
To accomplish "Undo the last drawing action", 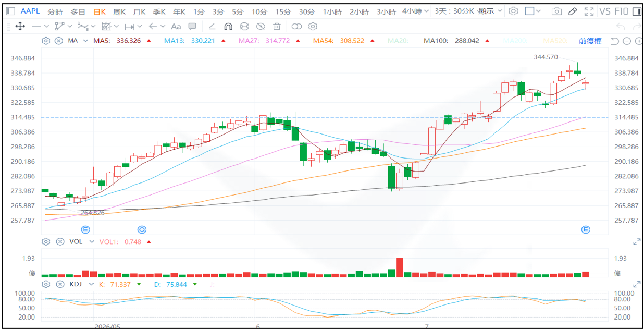I will click(x=620, y=26).
